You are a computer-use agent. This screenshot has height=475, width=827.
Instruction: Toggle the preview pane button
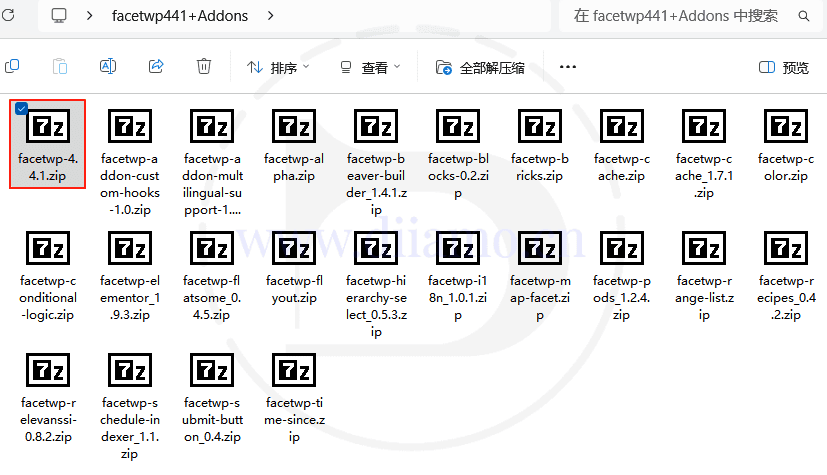tap(784, 67)
